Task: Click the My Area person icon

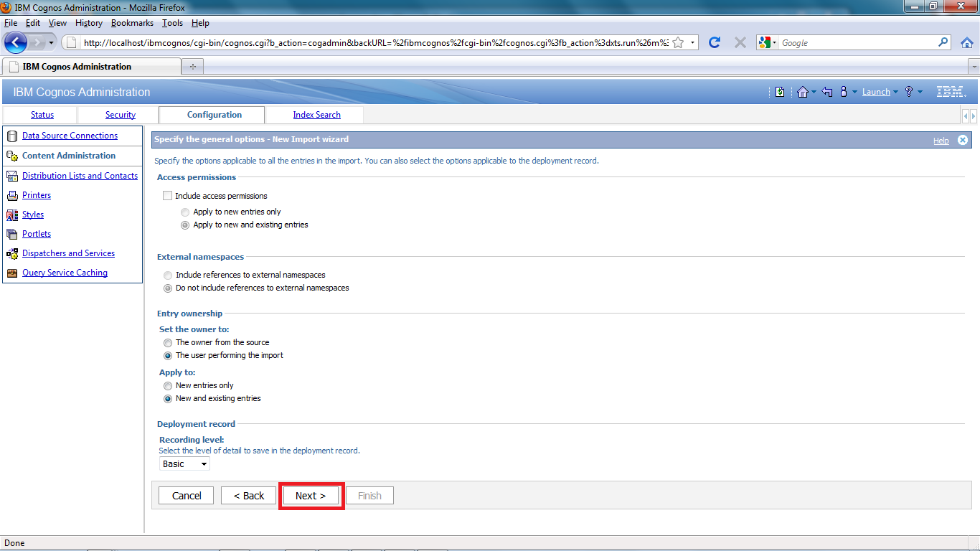Action: 844,92
